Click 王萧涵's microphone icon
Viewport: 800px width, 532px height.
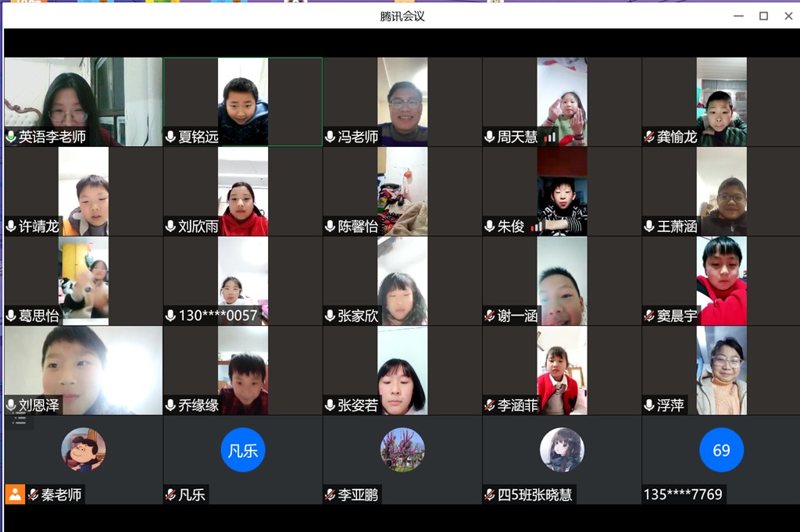coord(649,226)
